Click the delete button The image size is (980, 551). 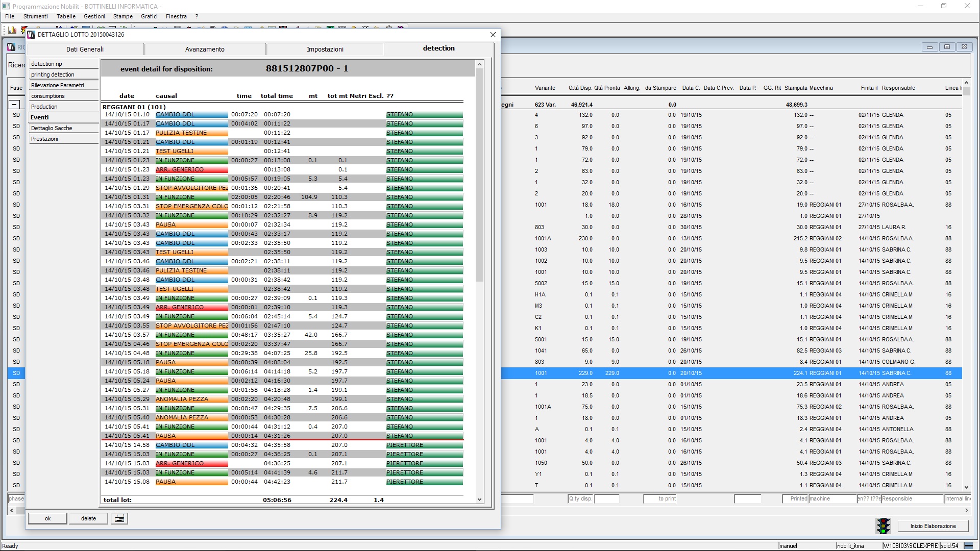click(88, 518)
